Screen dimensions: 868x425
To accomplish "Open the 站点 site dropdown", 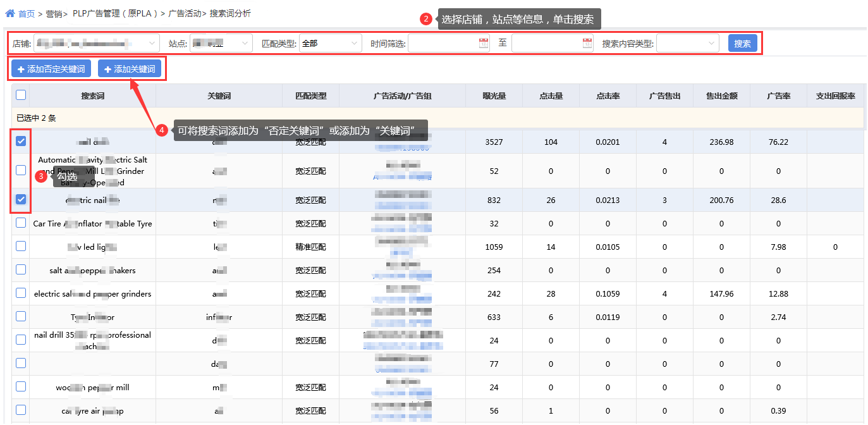I will [x=221, y=43].
